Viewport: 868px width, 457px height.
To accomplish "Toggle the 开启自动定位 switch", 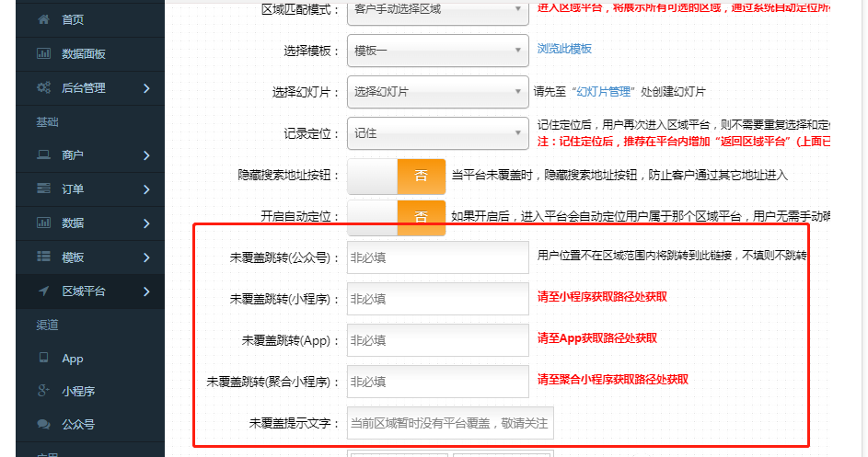I will [x=396, y=217].
